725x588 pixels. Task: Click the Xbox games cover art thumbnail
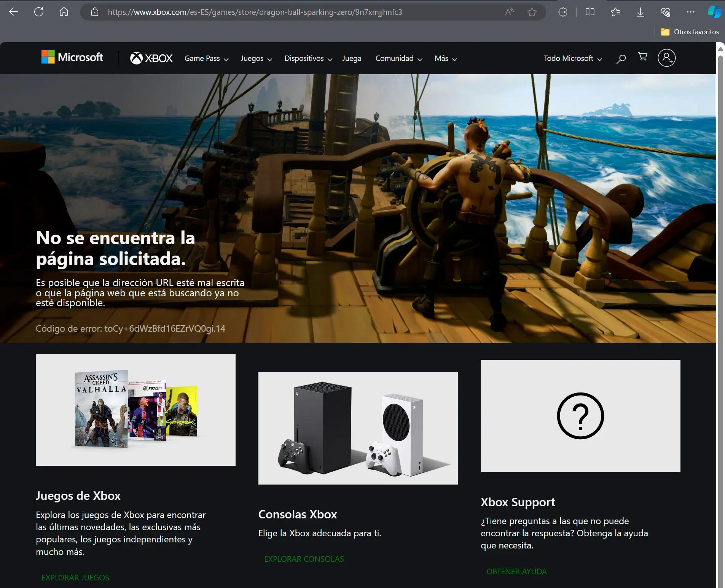[x=135, y=410]
